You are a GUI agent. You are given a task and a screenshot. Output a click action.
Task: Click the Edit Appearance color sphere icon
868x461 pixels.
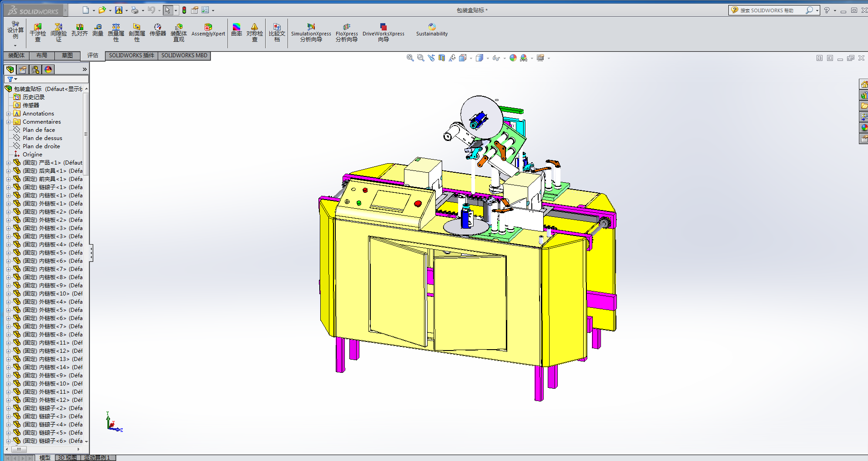pyautogui.click(x=513, y=58)
